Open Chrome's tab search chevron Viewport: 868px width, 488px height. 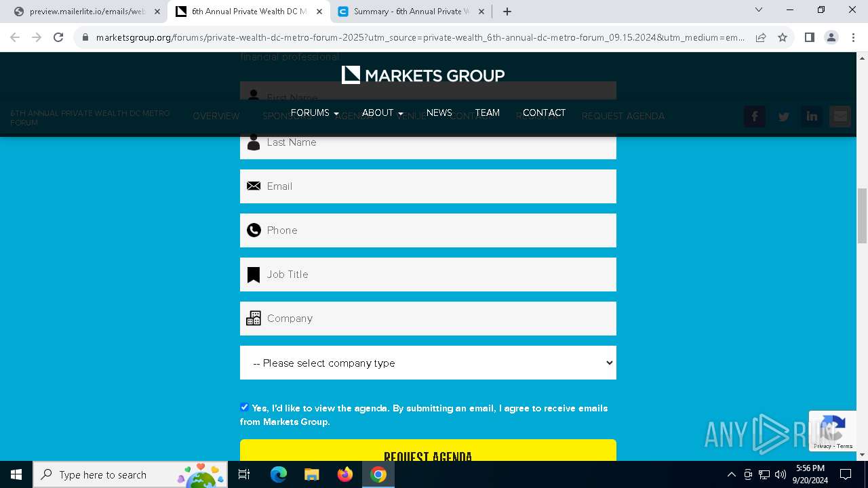click(759, 9)
